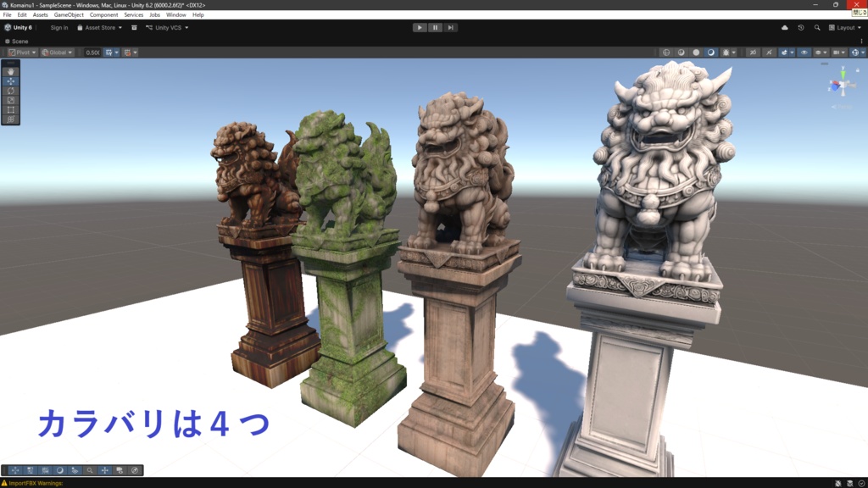The image size is (868, 488).
Task: Open Unity Cloud via the cloud icon
Action: point(784,28)
